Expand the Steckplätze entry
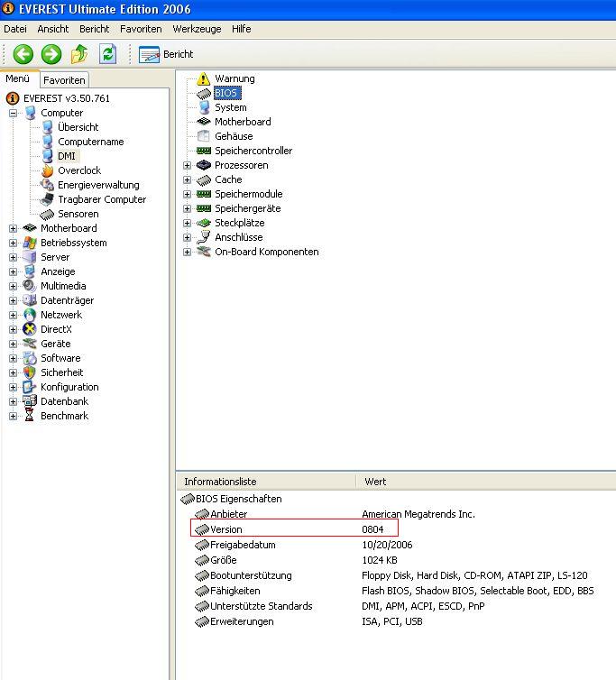 187,223
